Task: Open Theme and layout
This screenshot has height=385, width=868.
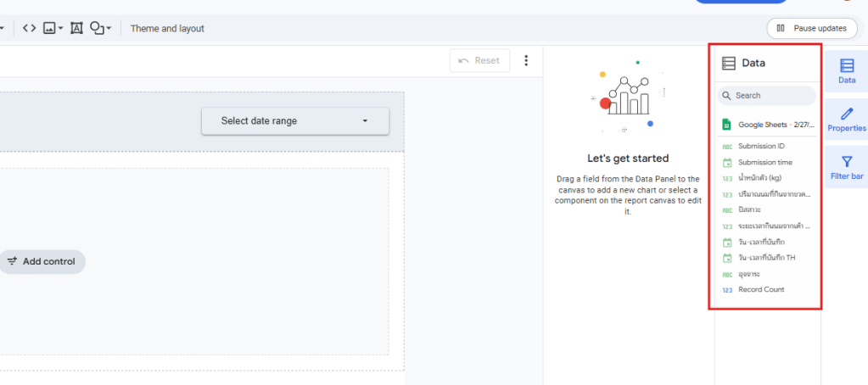Action: click(167, 28)
